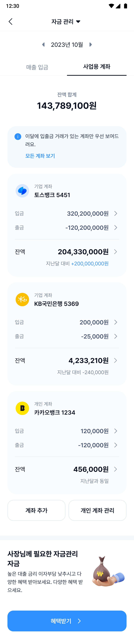View 토스뱅크 잔액 204,330,000원 details
The height and width of the screenshot is (644, 134).
coord(67,252)
